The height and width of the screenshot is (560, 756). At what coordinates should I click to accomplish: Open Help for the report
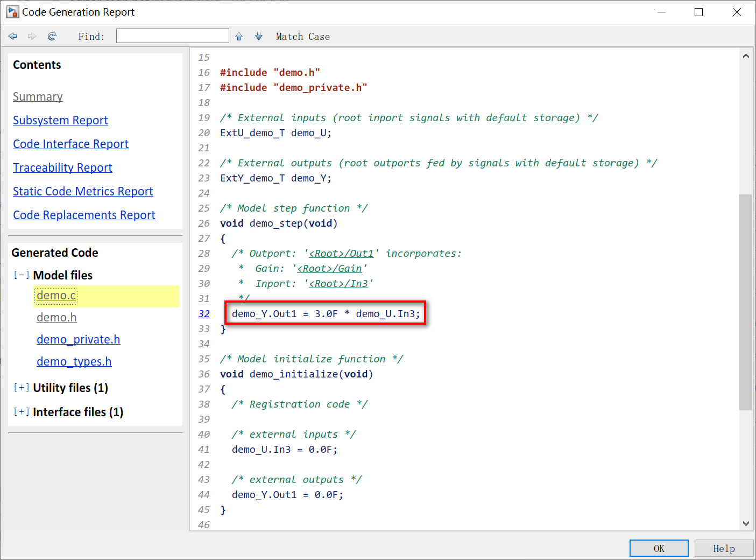click(x=724, y=548)
